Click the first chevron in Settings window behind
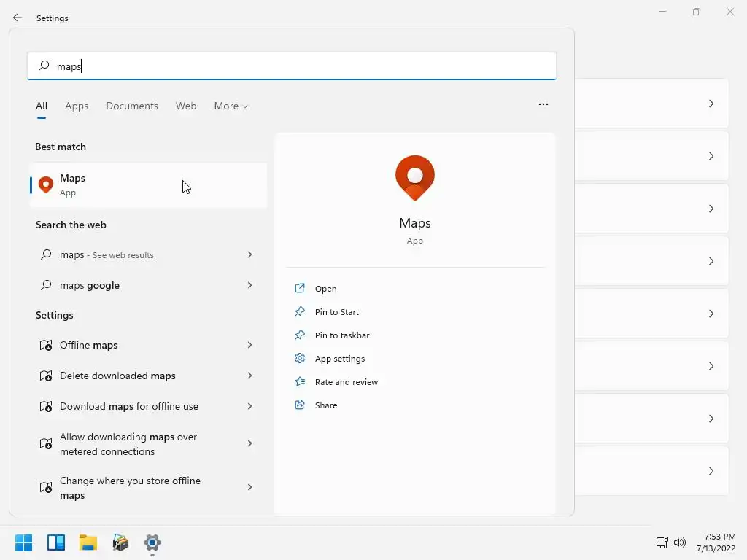747x560 pixels. [711, 104]
